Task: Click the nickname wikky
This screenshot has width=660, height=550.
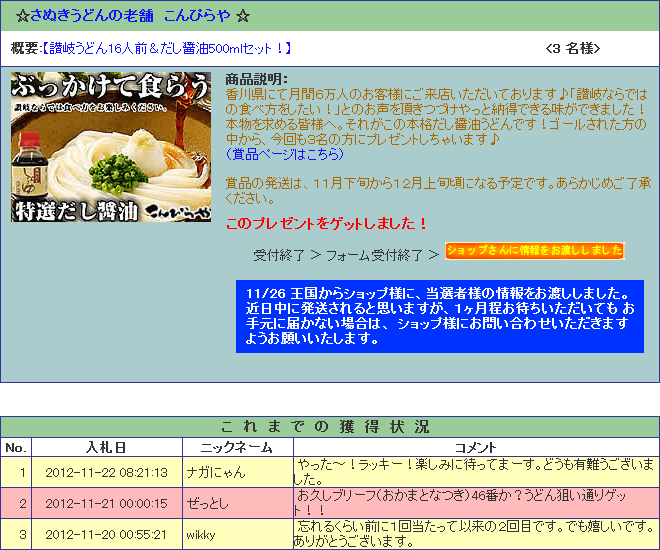Action: [201, 535]
